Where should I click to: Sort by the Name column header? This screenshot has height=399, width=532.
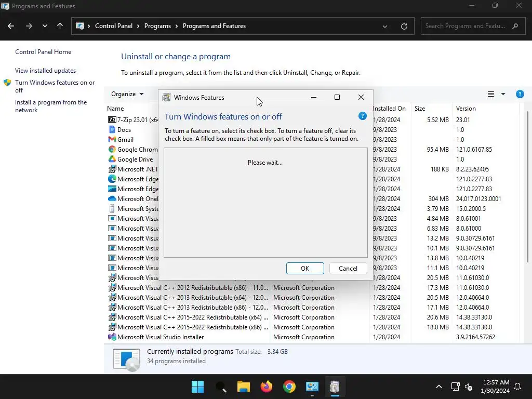(x=115, y=109)
